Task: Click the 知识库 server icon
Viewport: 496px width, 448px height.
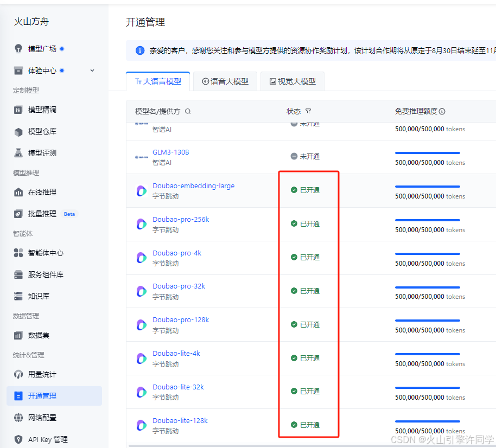Action: point(18,296)
